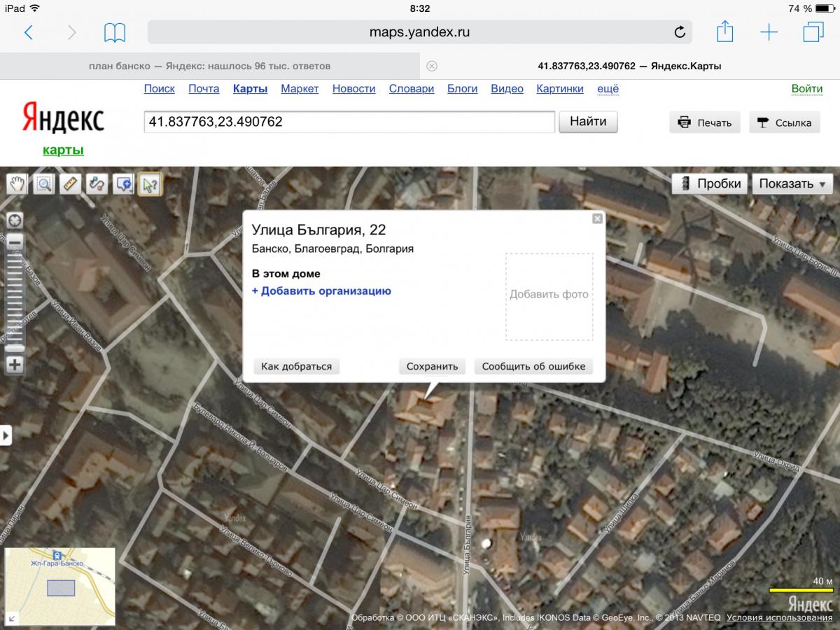Screen dimensions: 840x630
Task: Click 'Как добраться' button
Action: [296, 366]
